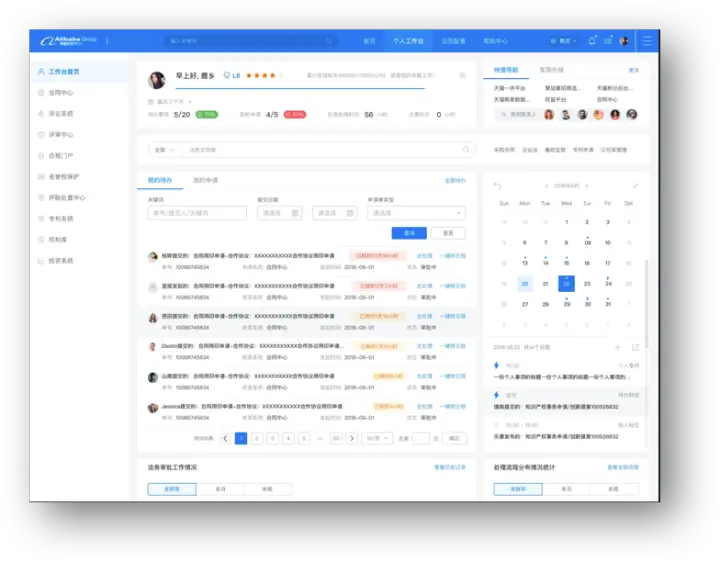The image size is (720, 562).
Task: Open the tab beside 快捷导航
Action: (x=551, y=70)
